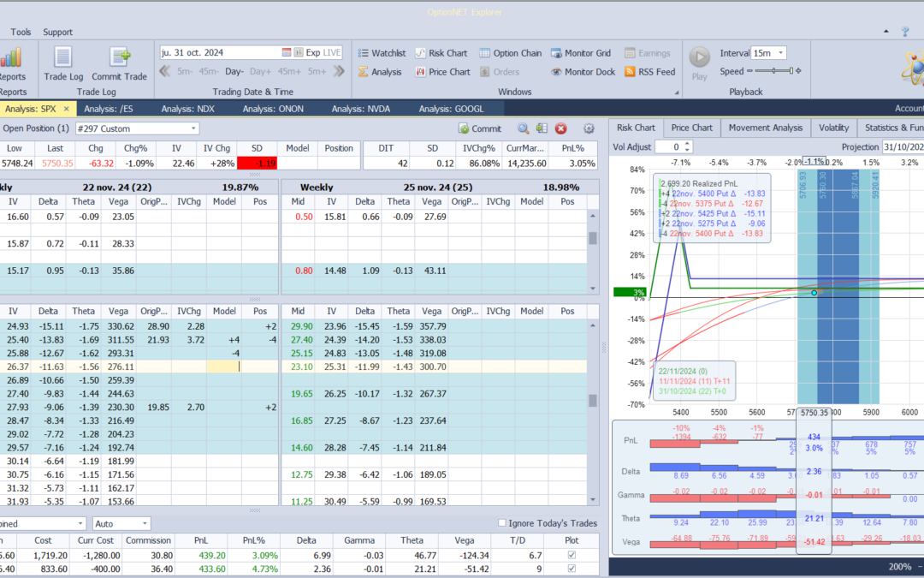Click the red delete position icon

(x=561, y=128)
